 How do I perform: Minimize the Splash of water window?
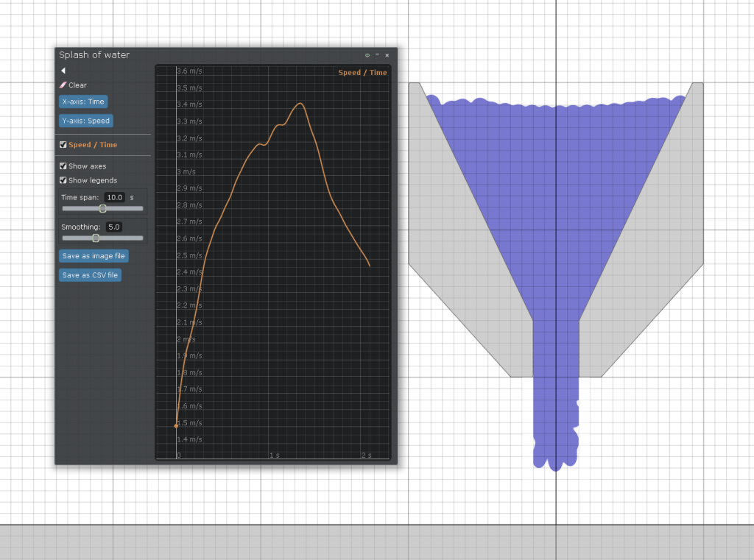(x=377, y=55)
